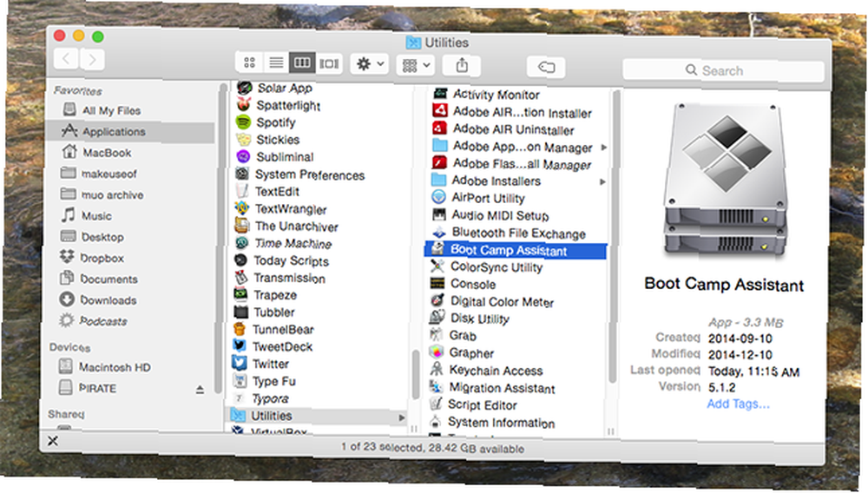Switch to Cover Flow view
This screenshot has width=868, height=493.
click(x=329, y=63)
